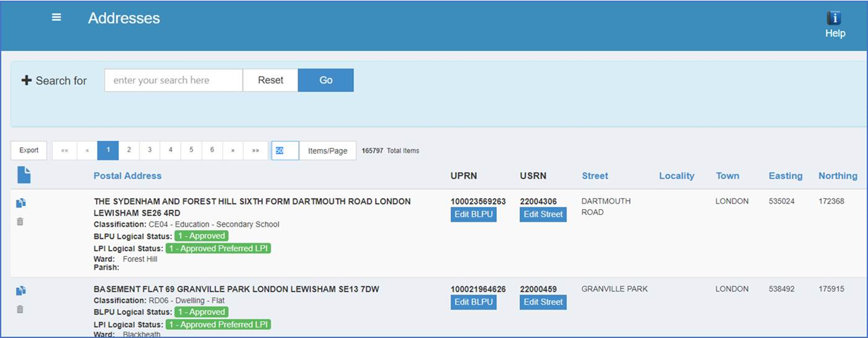Click northing value 175915
This screenshot has height=338, width=868.
click(831, 289)
